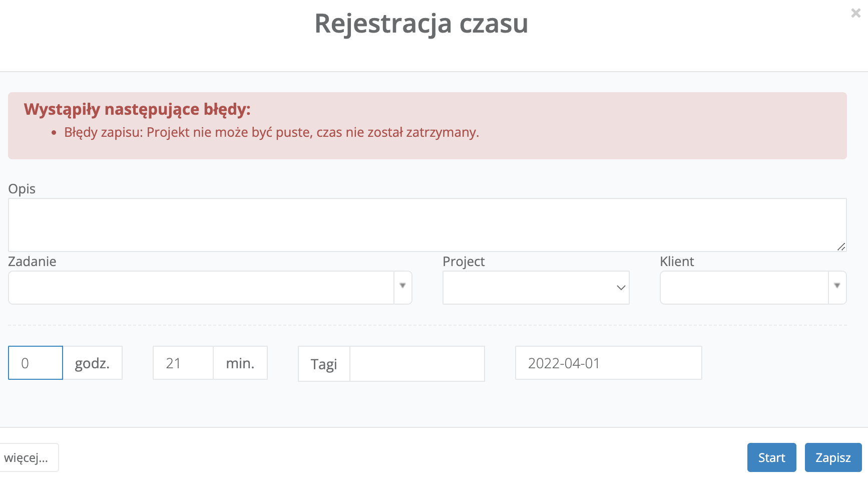
Task: Click the godz. unit label
Action: pyautogui.click(x=92, y=363)
